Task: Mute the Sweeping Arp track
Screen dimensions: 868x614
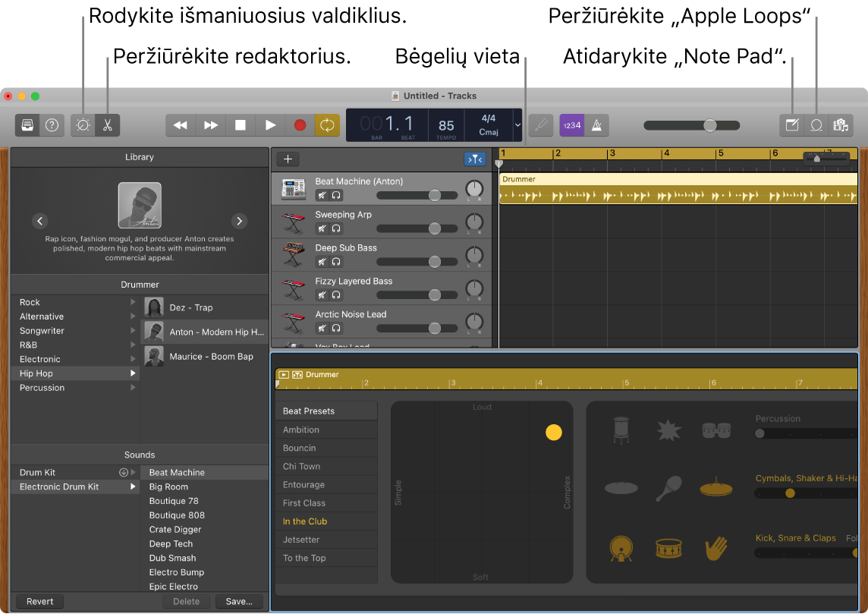Action: 321,228
